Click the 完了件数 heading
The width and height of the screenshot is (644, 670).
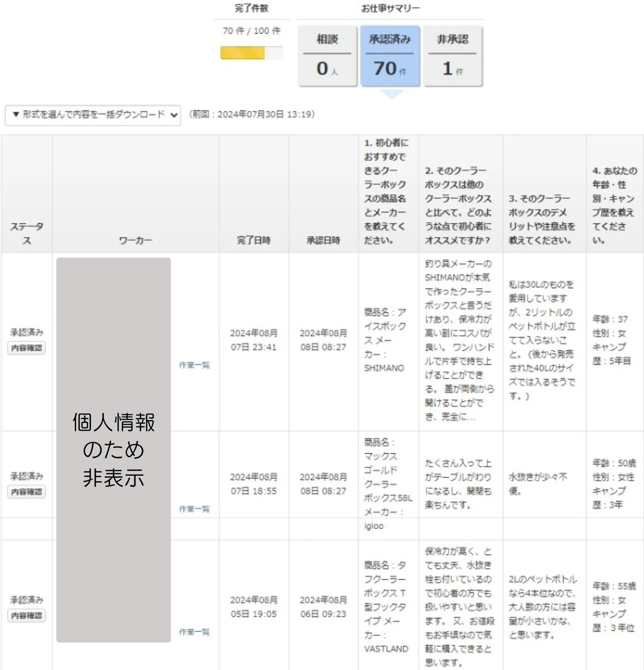click(251, 8)
